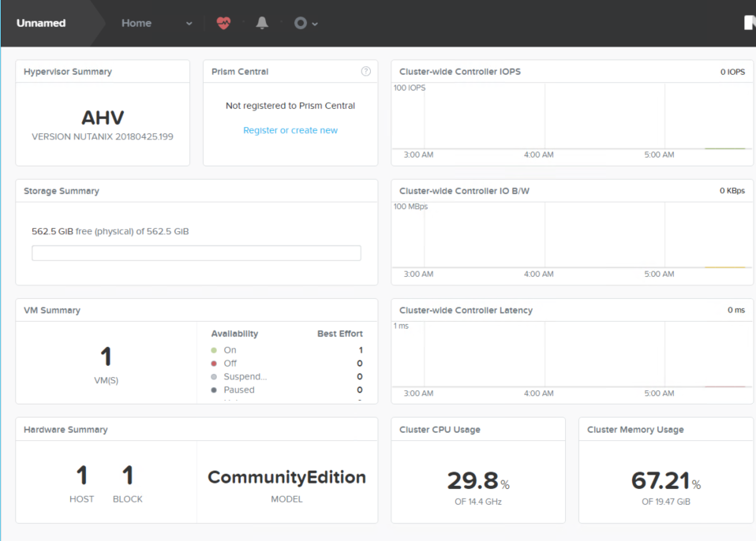Click the storage usage capacity bar

pos(196,253)
